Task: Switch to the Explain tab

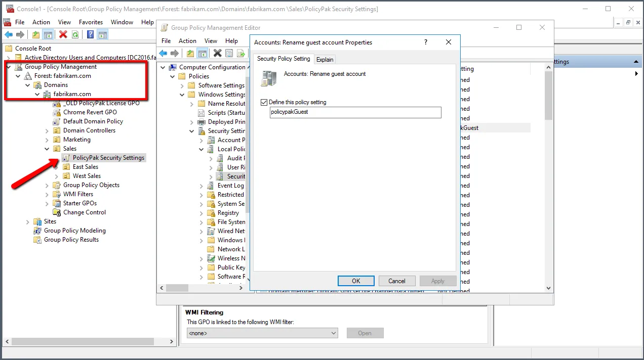Action: pos(325,59)
